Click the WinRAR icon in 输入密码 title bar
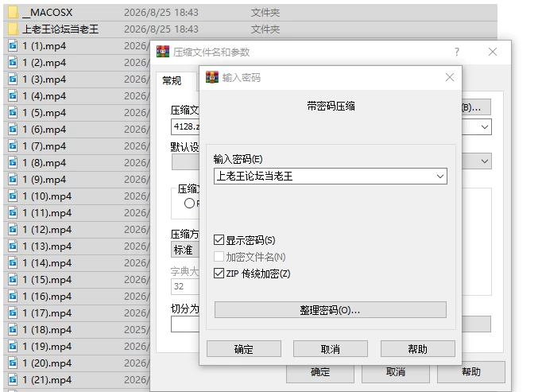Image resolution: width=542 pixels, height=392 pixels. tap(212, 77)
